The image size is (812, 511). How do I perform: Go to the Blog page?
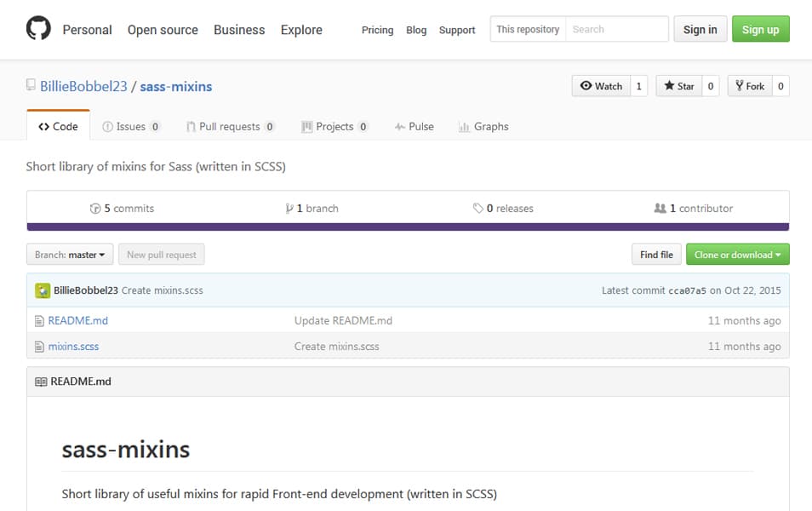[416, 30]
